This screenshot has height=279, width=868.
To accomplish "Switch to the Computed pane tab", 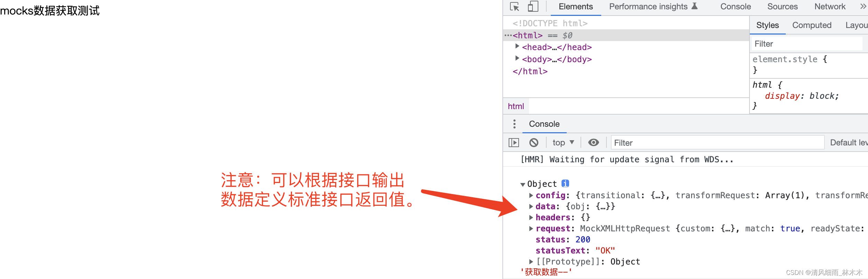I will (x=812, y=25).
